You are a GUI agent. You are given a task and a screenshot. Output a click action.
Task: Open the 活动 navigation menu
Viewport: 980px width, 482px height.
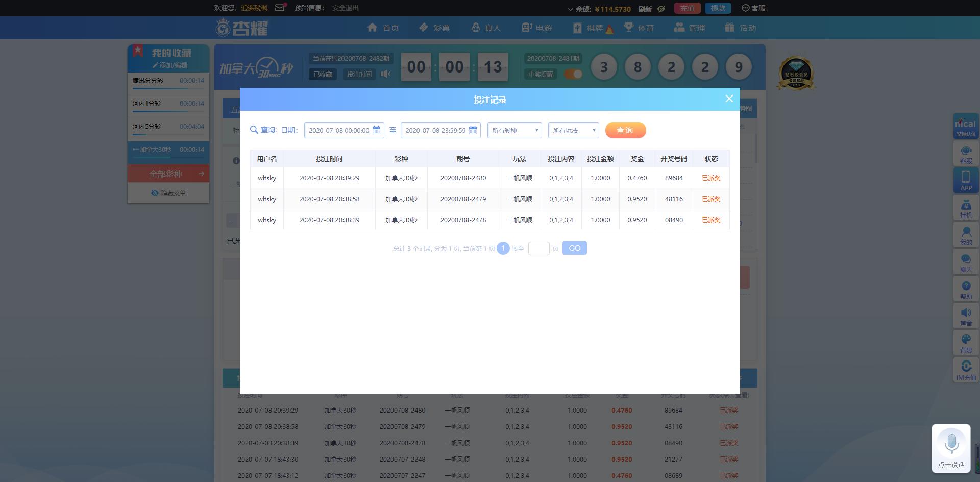coord(741,28)
